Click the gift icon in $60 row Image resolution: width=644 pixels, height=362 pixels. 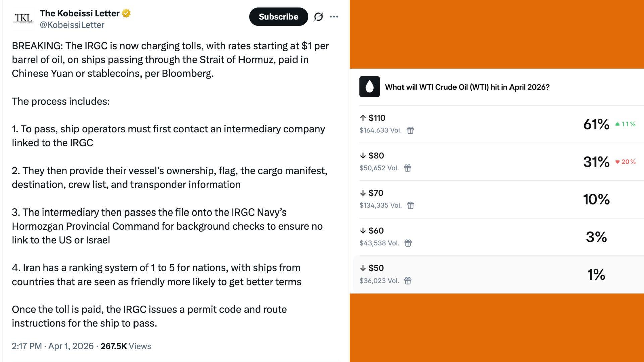tap(408, 243)
